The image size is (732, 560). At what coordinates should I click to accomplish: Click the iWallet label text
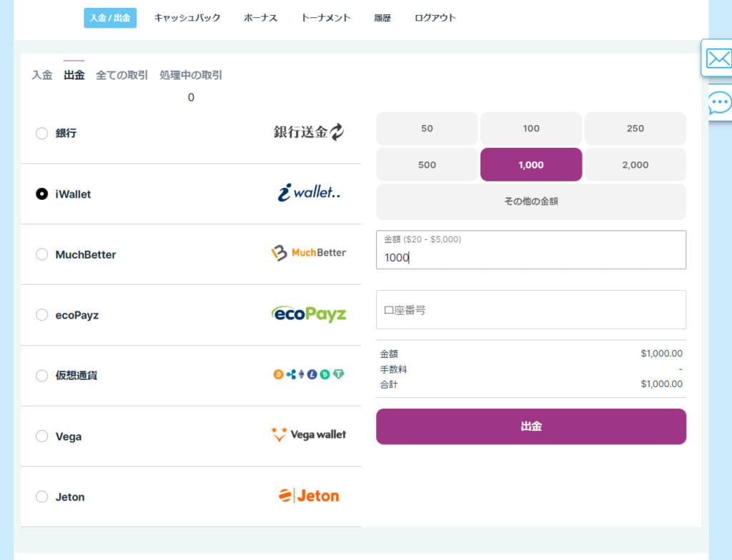(x=73, y=194)
